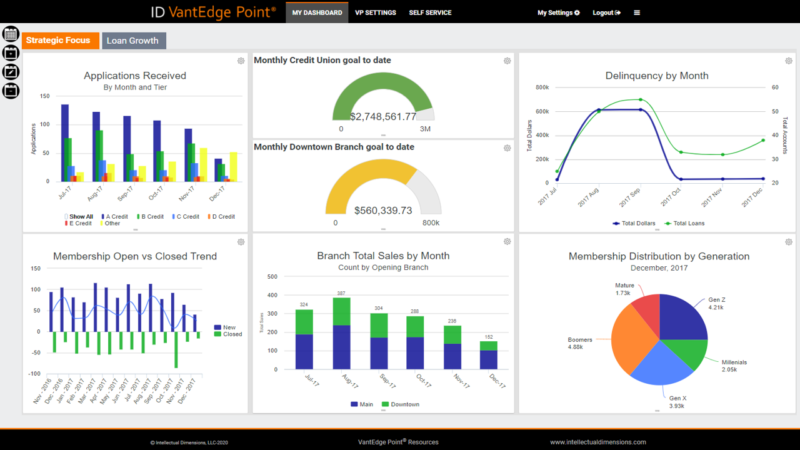Open the calendar grid view icon in sidebar
The image size is (800, 450).
pos(11,34)
